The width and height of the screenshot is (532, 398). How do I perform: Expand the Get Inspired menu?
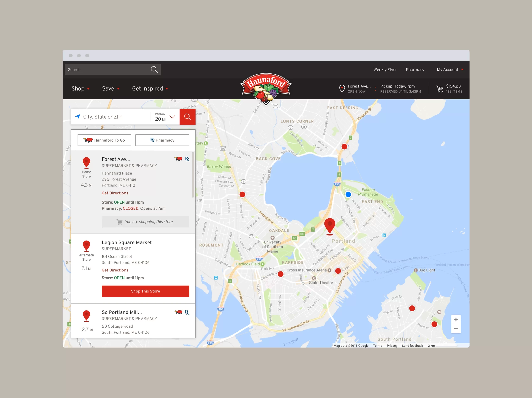pos(150,89)
